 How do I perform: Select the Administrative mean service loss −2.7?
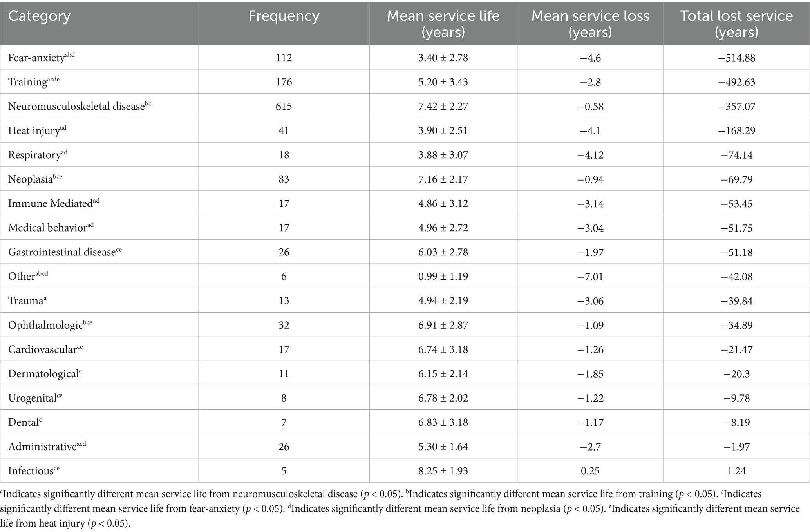[590, 447]
